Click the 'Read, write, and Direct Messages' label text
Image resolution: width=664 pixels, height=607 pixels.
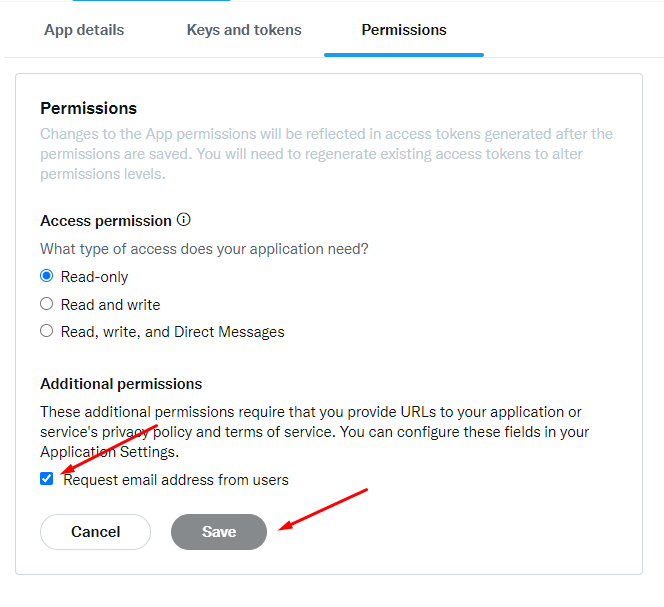172,332
